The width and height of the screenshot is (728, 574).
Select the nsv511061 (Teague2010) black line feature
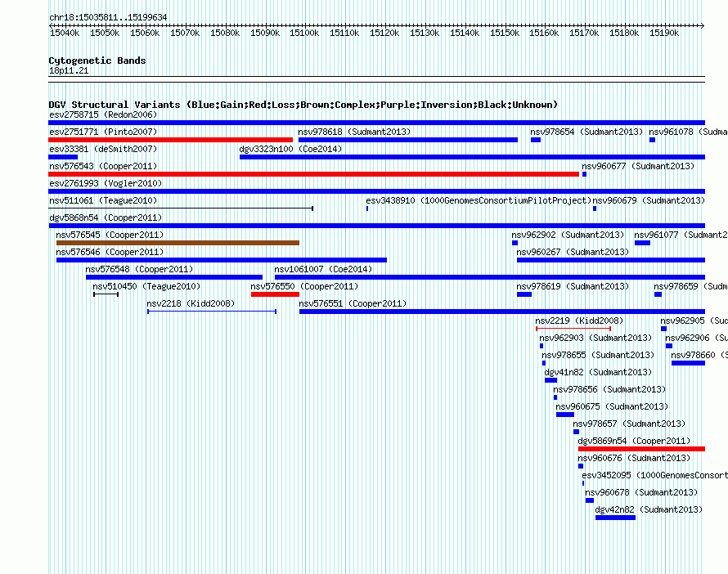point(181,209)
